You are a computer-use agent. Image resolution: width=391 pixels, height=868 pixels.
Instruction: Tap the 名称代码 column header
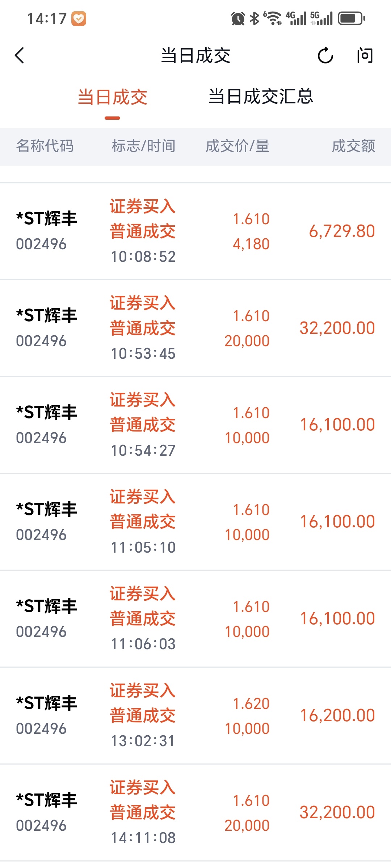point(45,146)
